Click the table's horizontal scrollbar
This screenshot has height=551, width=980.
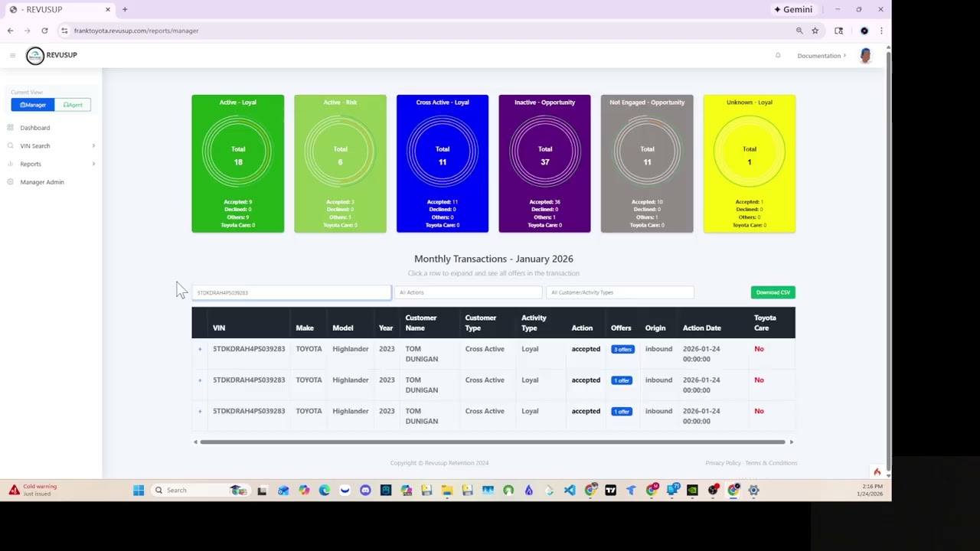tap(492, 442)
